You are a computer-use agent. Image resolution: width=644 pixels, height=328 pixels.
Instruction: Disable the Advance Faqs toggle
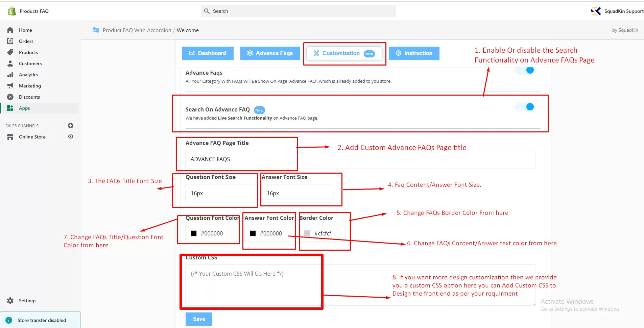point(525,70)
